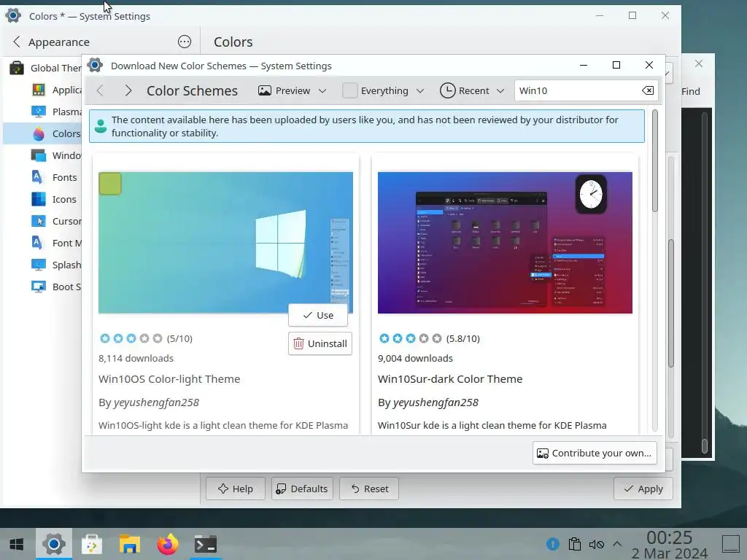Click the Win10Sur-dark Color Theme title
Screen dimensions: 747x560
tap(450, 379)
